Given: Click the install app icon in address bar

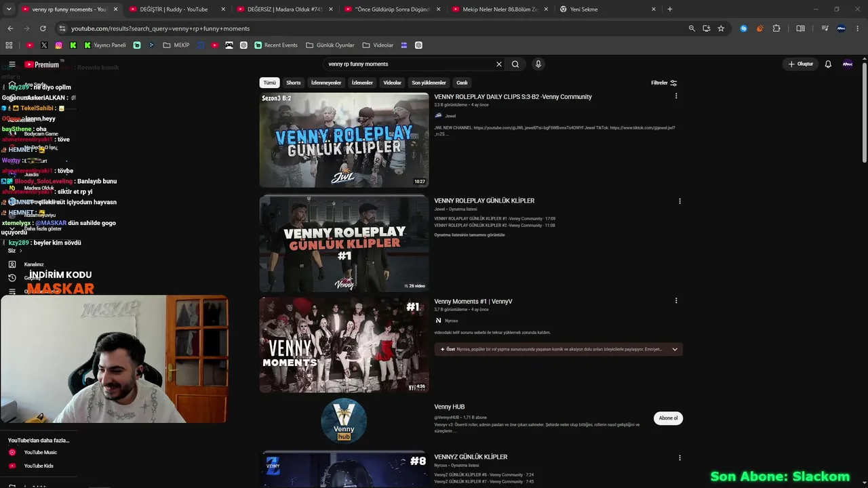Looking at the screenshot, I should click(x=707, y=28).
